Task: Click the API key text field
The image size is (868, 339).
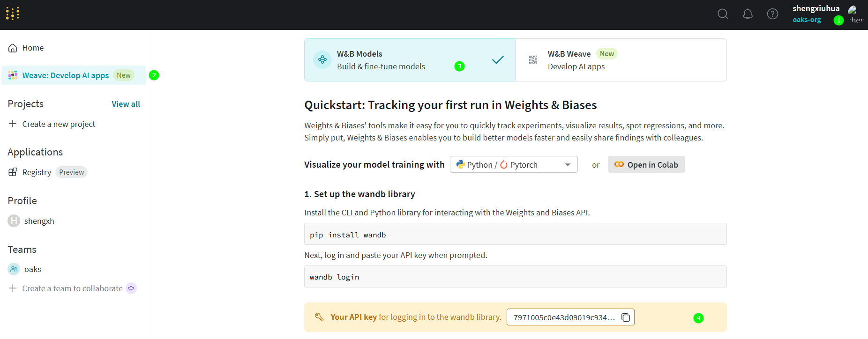Action: coord(564,317)
